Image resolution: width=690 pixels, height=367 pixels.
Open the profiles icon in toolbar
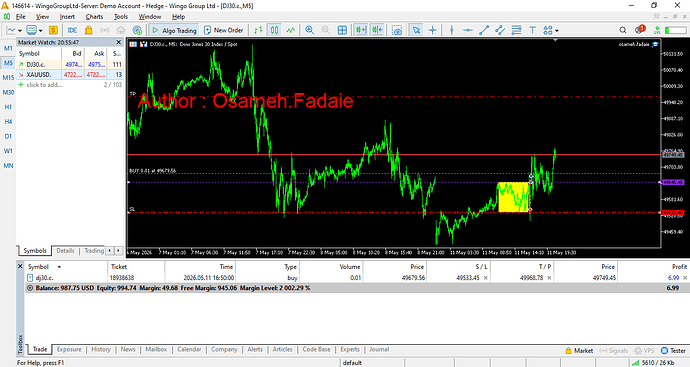coord(31,30)
